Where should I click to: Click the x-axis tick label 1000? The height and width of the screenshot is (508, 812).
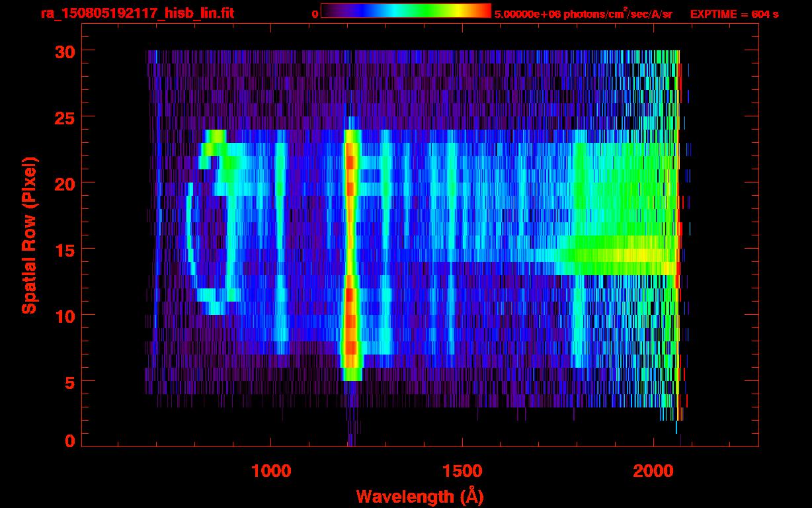tap(271, 471)
